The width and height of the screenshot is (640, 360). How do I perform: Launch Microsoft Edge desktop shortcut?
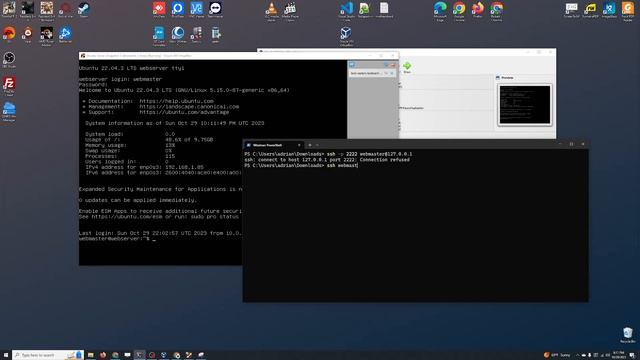pos(440,11)
